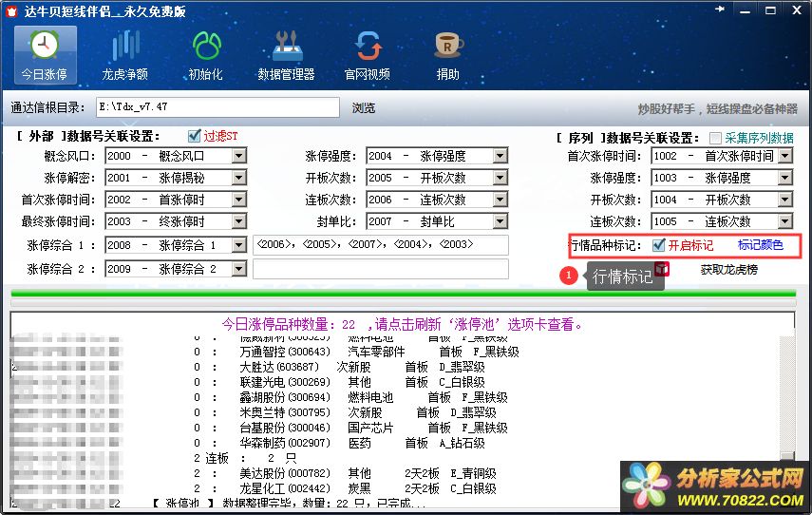The width and height of the screenshot is (812, 515).
Task: Expand the 概念风口 dropdown
Action: coord(238,156)
